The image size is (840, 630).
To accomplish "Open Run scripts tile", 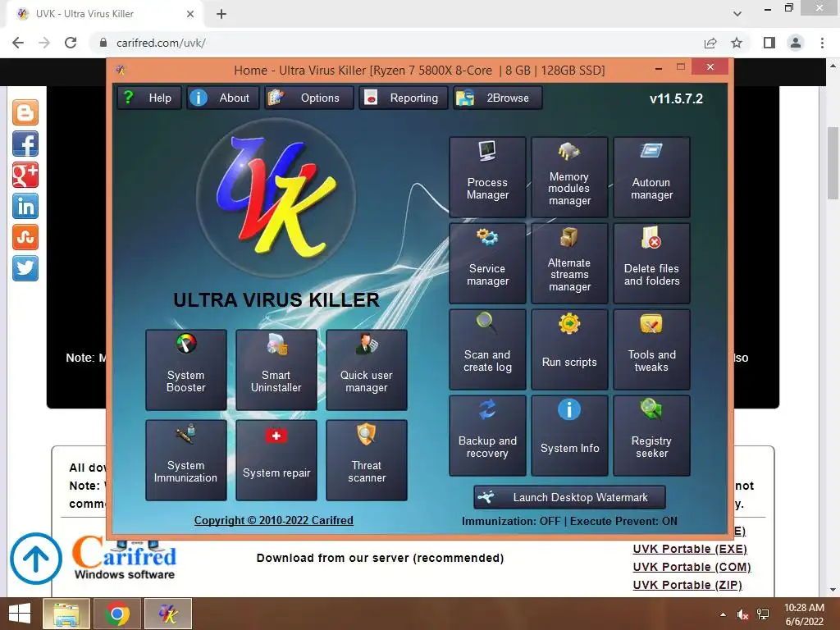I will click(x=569, y=349).
